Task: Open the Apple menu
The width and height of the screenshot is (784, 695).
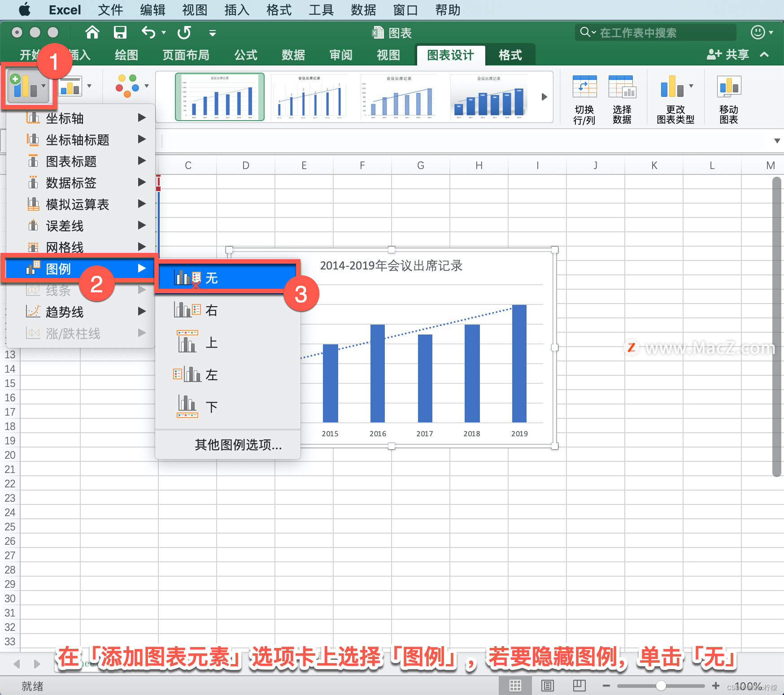Action: coord(25,9)
